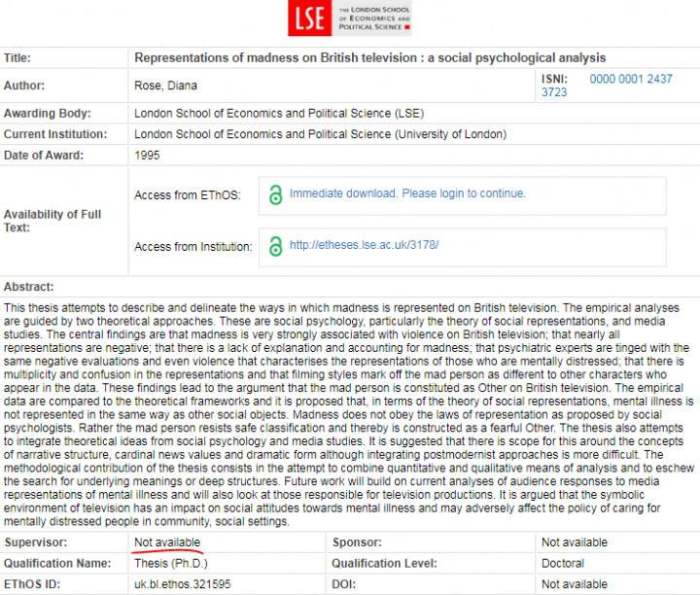
Task: Click the 'Title:' field label
Action: [x=17, y=57]
